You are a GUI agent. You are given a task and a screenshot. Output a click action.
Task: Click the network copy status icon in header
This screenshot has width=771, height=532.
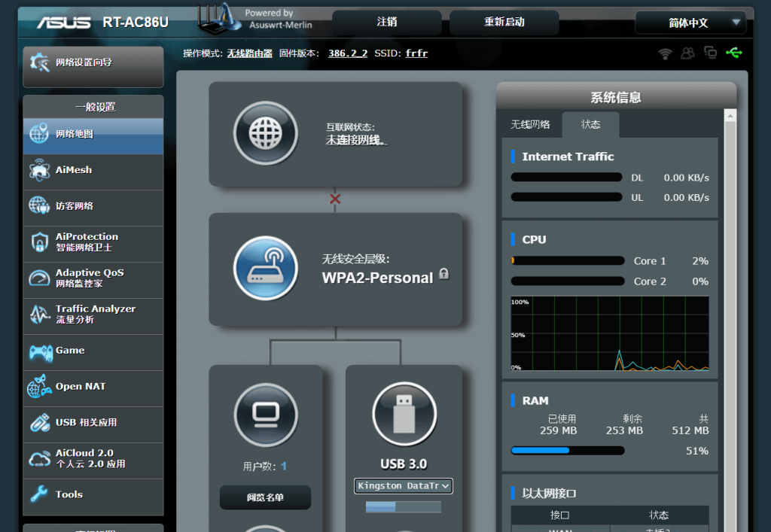711,52
